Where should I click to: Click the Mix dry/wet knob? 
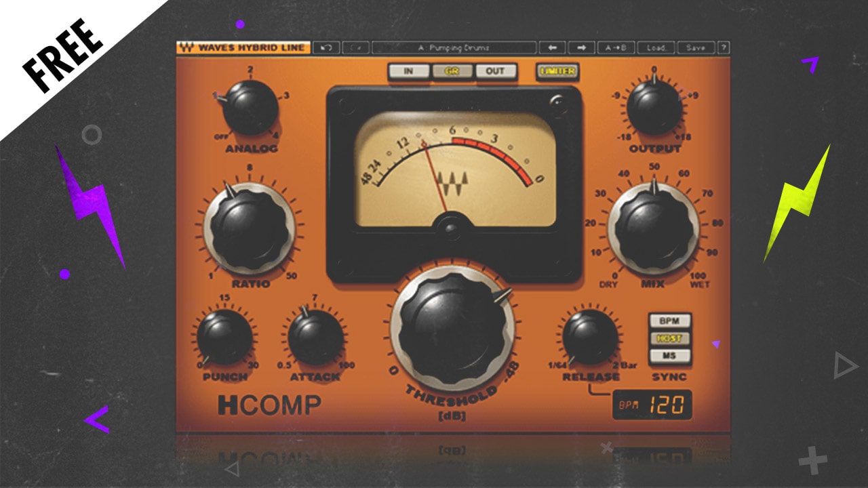(x=654, y=227)
